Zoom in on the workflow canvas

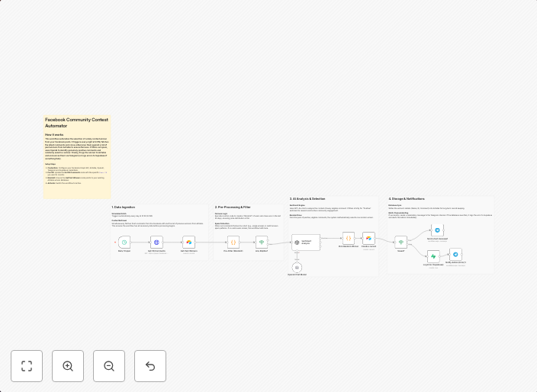coord(68,366)
